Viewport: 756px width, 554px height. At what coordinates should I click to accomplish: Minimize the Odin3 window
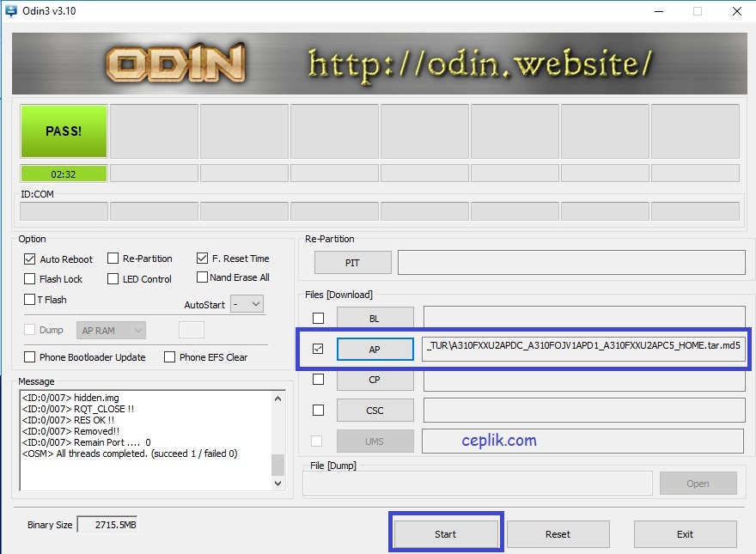pyautogui.click(x=659, y=11)
